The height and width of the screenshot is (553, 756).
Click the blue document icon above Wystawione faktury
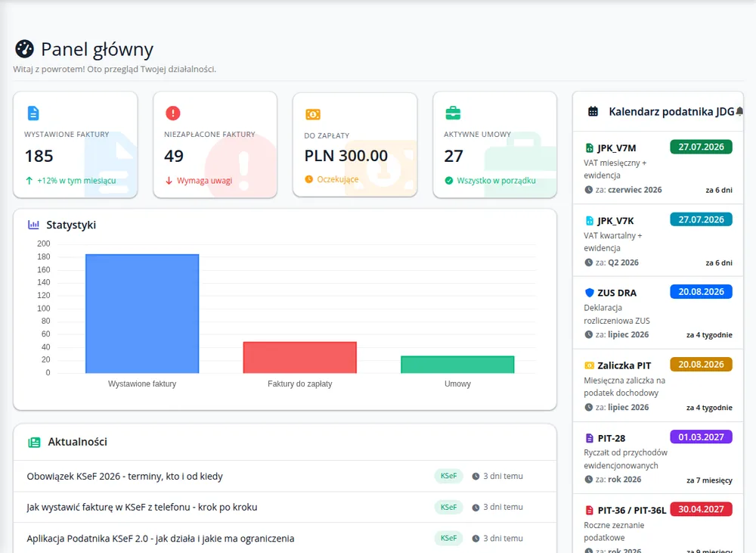tap(33, 113)
